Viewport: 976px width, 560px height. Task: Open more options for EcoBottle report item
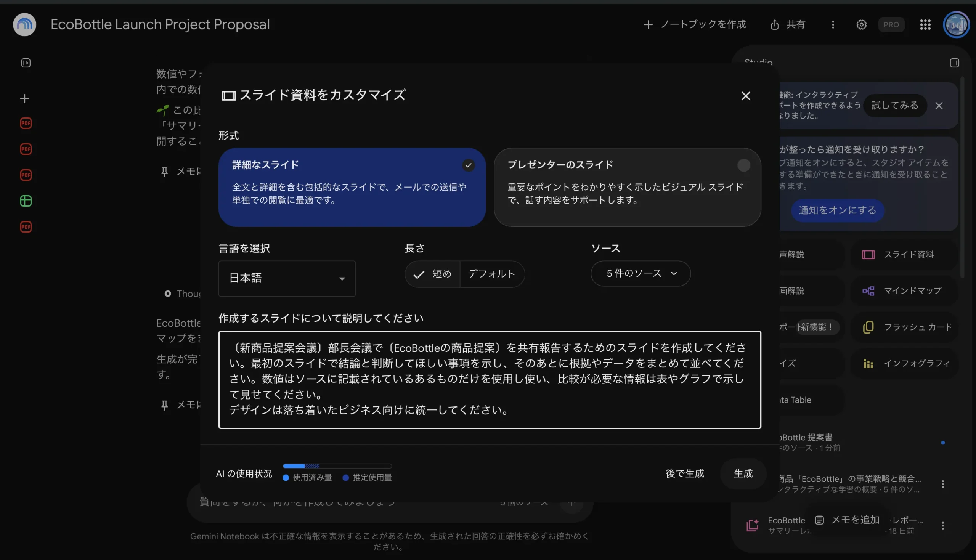point(942,525)
